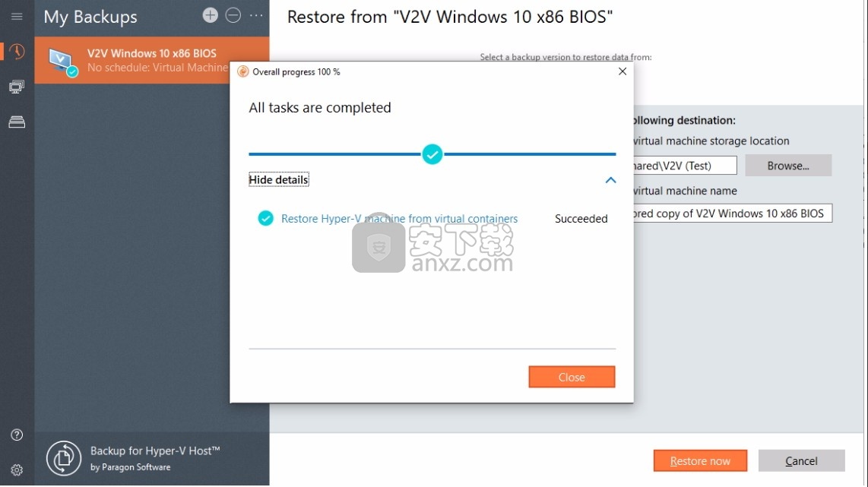868x487 pixels.
Task: Click the Overall progress dialog title icon
Action: click(242, 71)
